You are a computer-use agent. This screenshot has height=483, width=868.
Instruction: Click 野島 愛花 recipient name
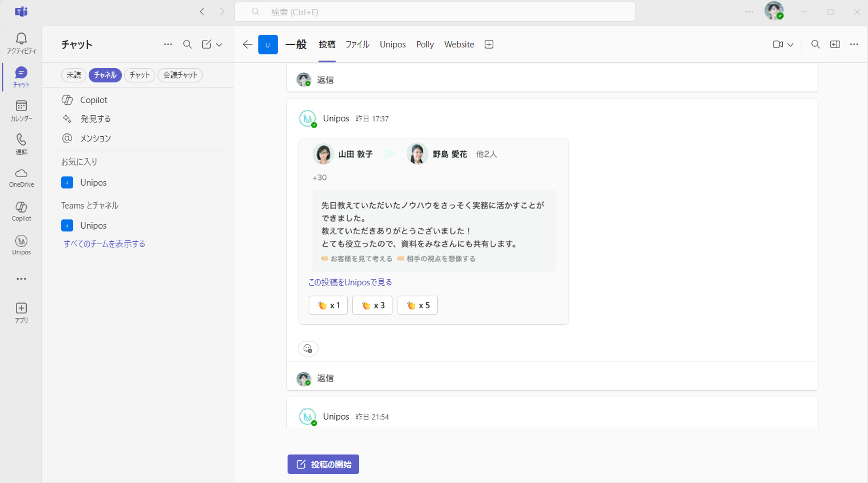pyautogui.click(x=450, y=154)
